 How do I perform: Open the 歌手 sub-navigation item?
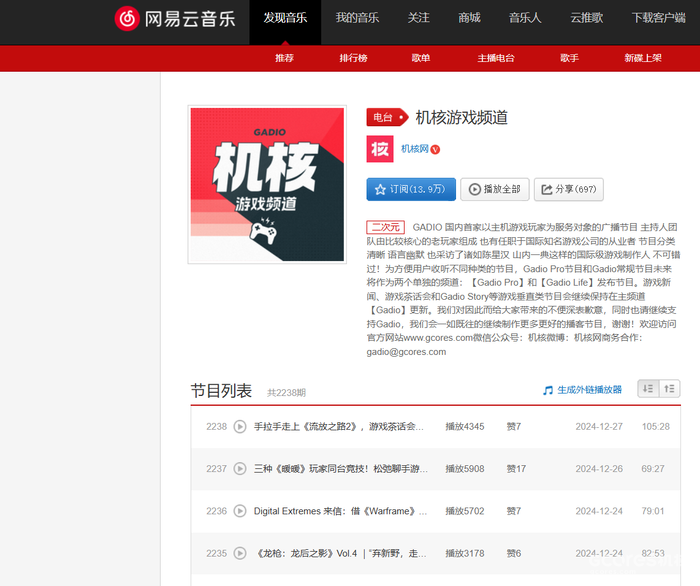click(570, 58)
